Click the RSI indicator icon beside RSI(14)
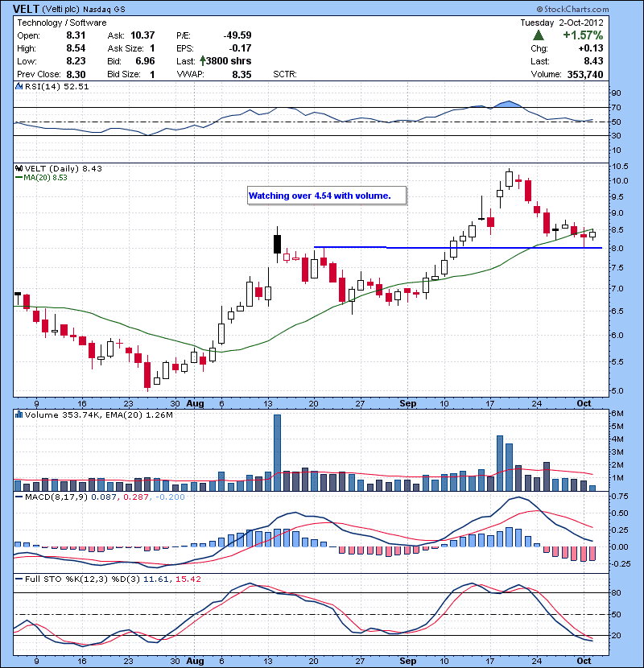644x668 pixels. click(19, 86)
